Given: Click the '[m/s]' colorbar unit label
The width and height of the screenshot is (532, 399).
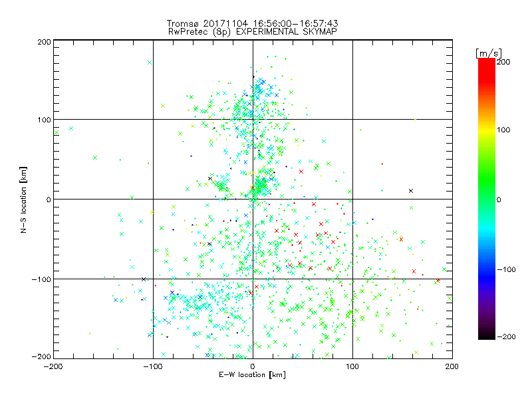Looking at the screenshot, I should (489, 53).
